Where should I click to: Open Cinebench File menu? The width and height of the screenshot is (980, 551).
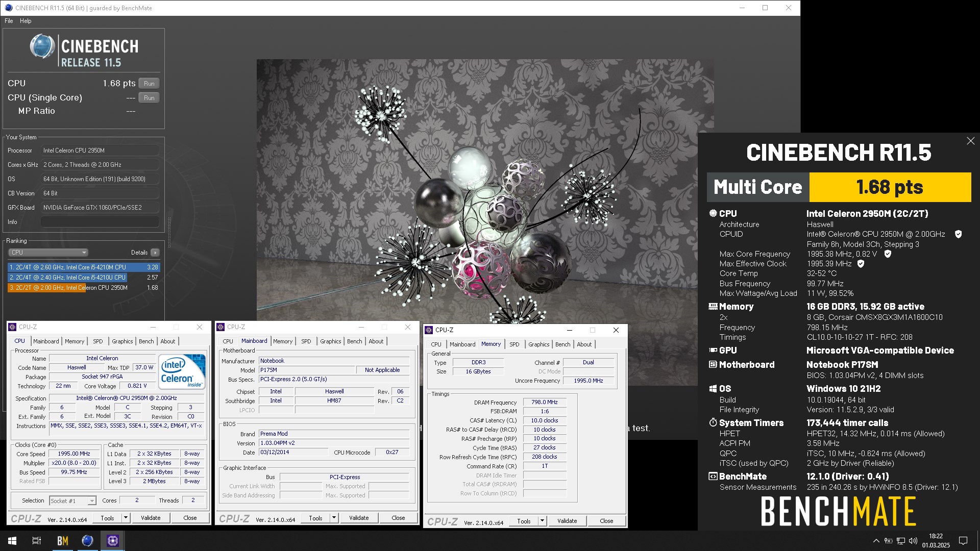tap(9, 21)
